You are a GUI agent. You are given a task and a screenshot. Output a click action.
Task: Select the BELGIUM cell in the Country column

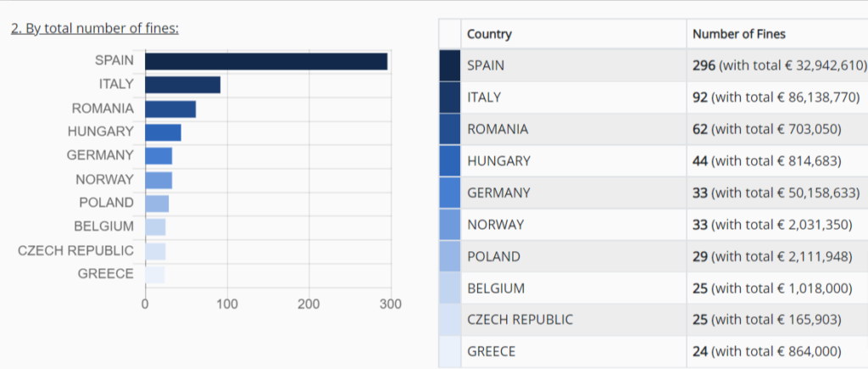click(x=574, y=288)
